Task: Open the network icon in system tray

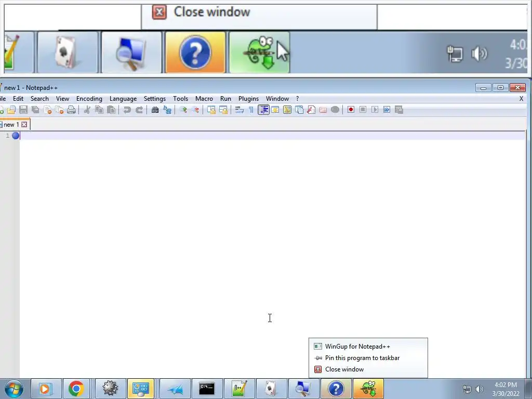Action: pyautogui.click(x=467, y=390)
